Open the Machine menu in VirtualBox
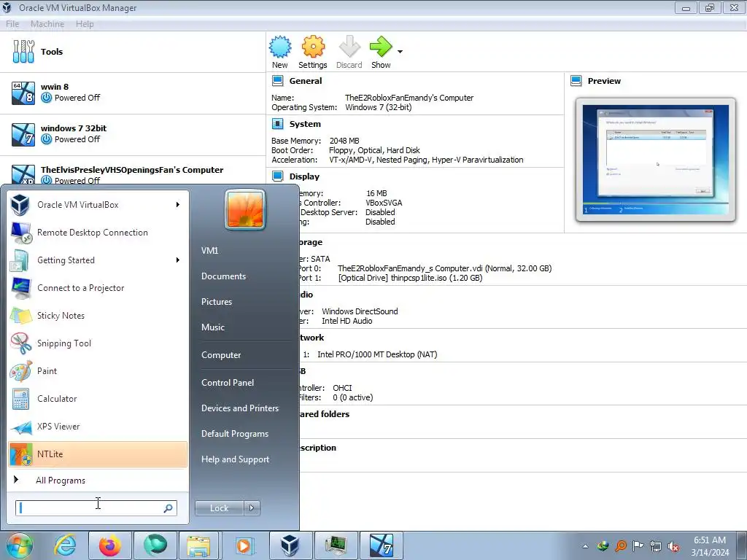747x560 pixels. [x=47, y=24]
